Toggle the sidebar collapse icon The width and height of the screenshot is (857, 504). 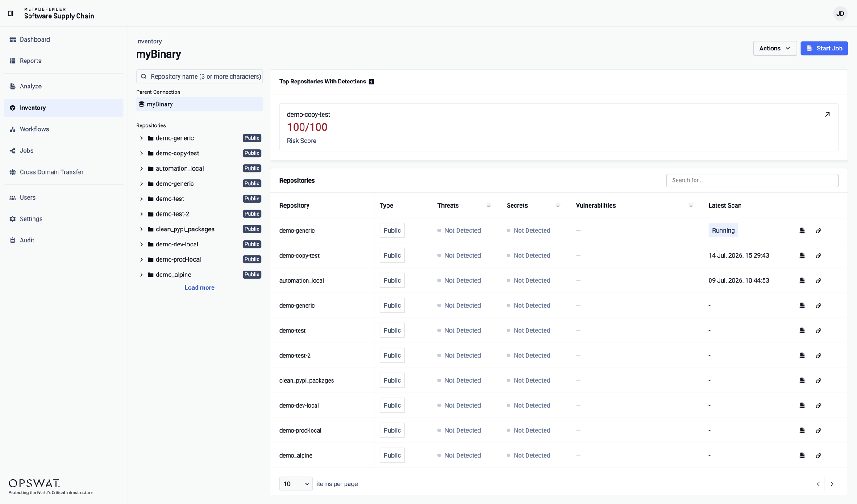pos(11,13)
